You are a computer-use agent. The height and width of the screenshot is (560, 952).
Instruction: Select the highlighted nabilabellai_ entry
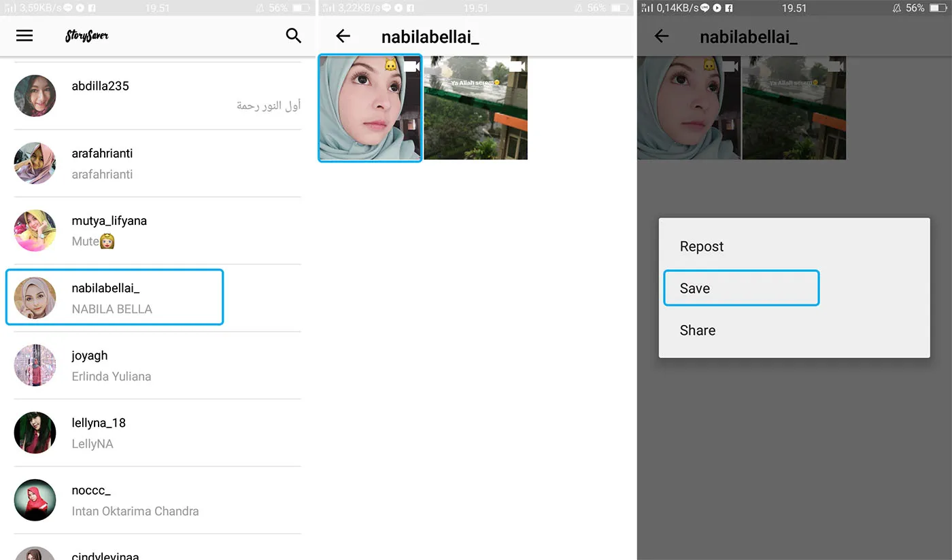114,297
